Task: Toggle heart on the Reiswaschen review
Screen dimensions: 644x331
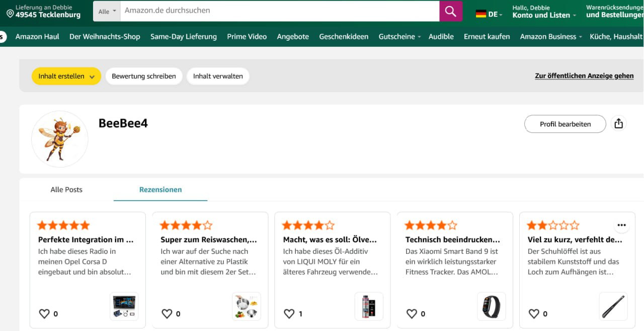Action: [167, 314]
